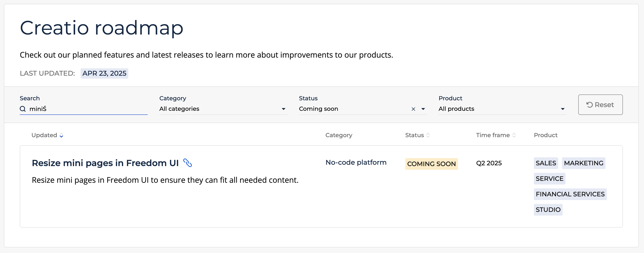The width and height of the screenshot is (644, 253).
Task: Sort the Status column header
Action: 417,135
